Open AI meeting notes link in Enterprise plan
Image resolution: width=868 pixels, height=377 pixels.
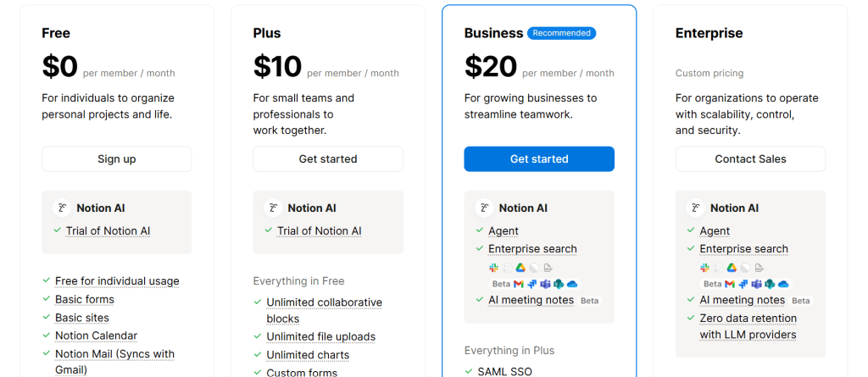tap(742, 300)
